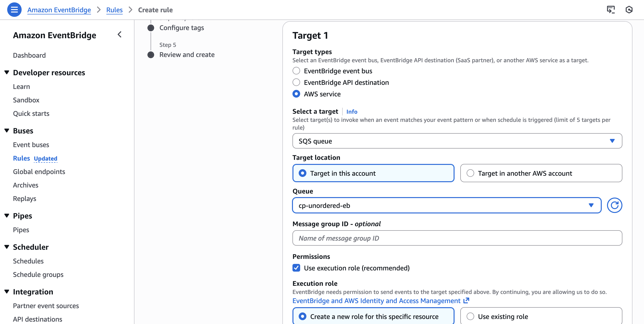Refresh the Queue list
Viewport: 644px width, 324px height.
click(614, 206)
